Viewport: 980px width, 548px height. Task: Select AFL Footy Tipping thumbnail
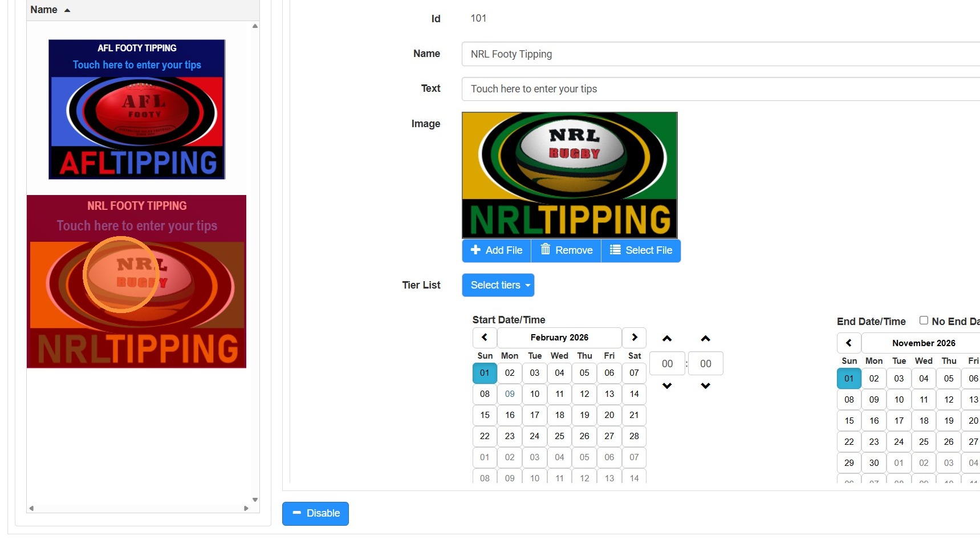click(x=137, y=109)
